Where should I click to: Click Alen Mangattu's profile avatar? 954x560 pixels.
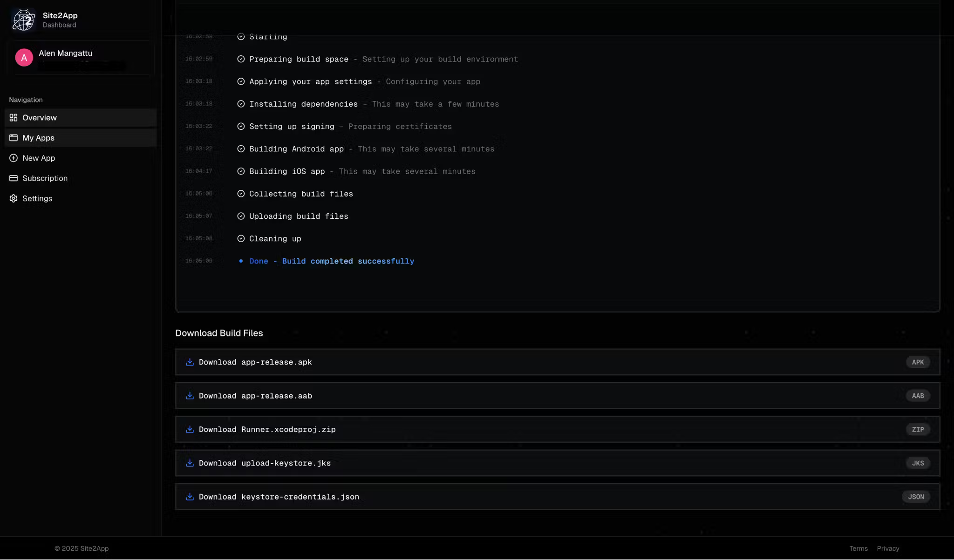pyautogui.click(x=24, y=57)
